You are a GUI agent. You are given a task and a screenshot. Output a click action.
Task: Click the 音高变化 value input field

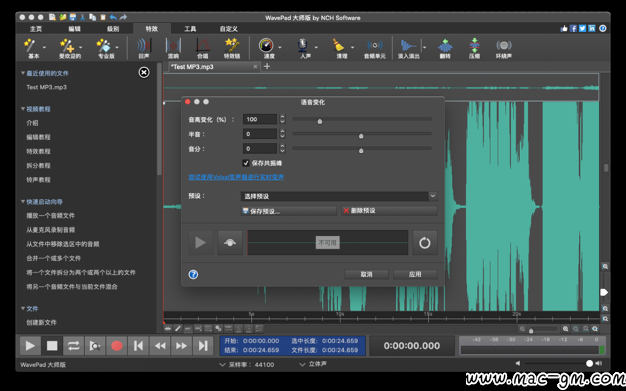point(260,119)
